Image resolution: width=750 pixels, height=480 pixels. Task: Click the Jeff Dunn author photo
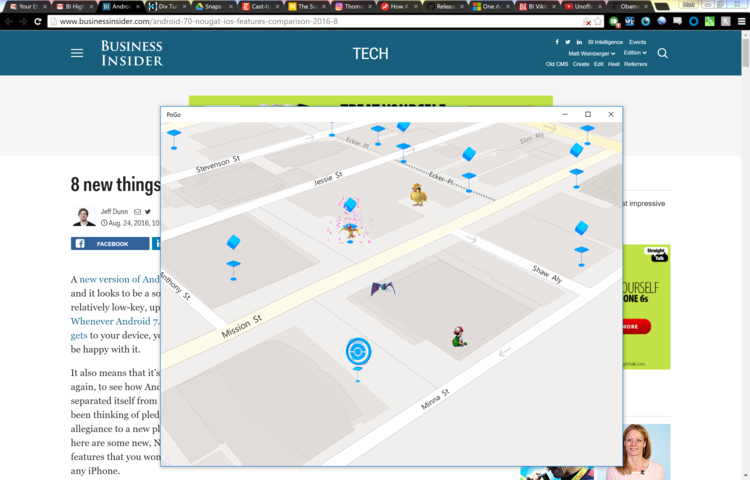(x=83, y=217)
